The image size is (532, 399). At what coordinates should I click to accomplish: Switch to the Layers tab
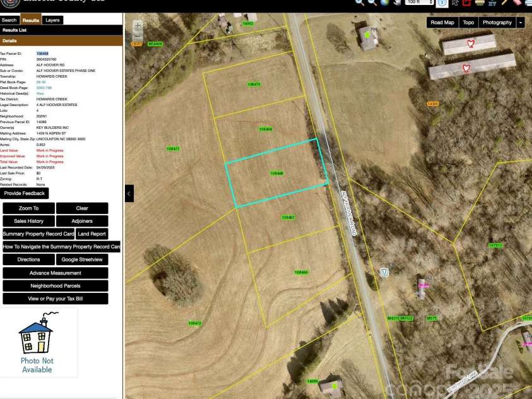(x=52, y=20)
